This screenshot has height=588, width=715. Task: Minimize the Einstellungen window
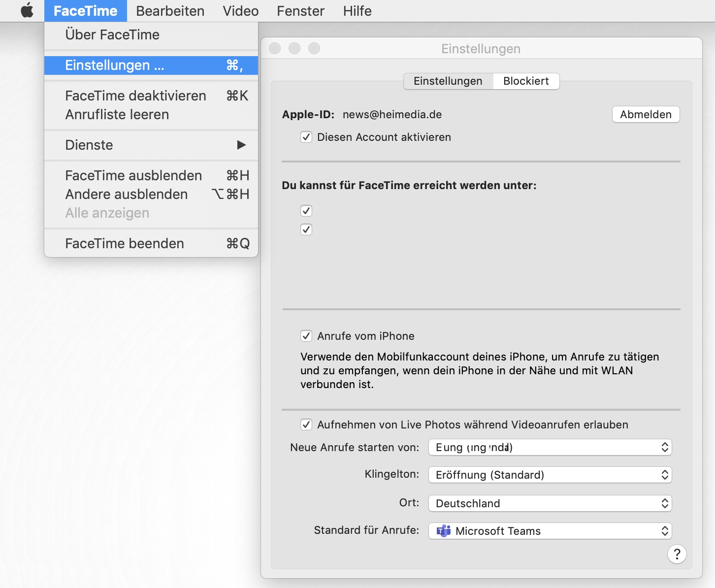click(294, 48)
